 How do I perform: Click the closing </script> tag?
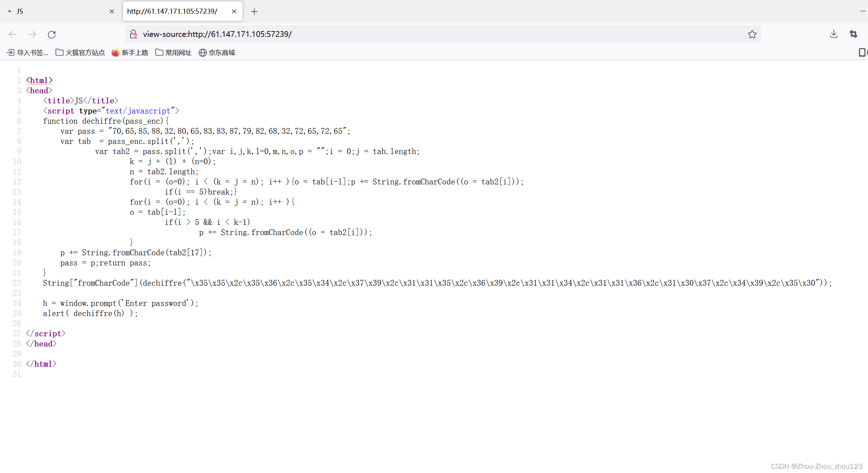tap(46, 333)
